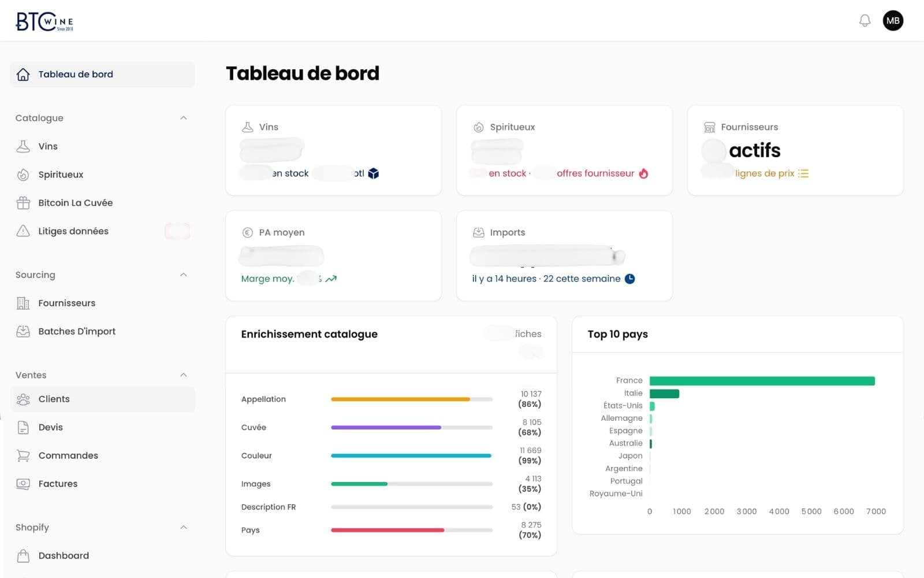Open the notifications bell
Image resolution: width=924 pixels, height=578 pixels.
(865, 21)
